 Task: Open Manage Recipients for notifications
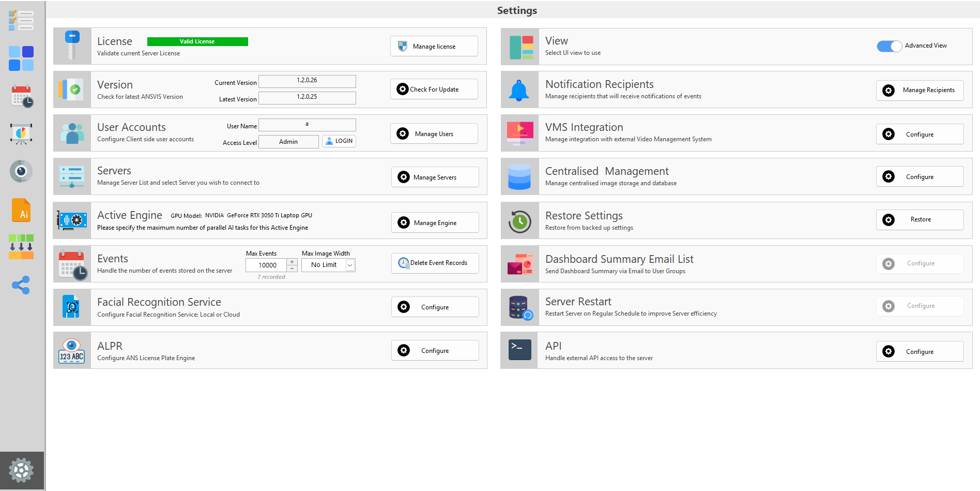coord(920,91)
